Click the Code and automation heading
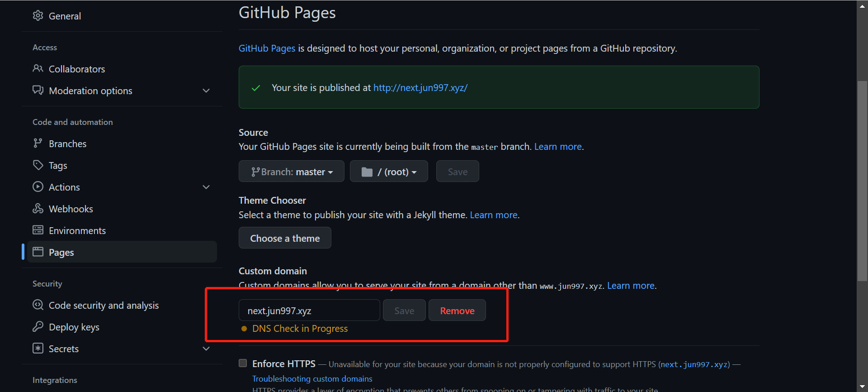This screenshot has height=392, width=868. point(72,122)
